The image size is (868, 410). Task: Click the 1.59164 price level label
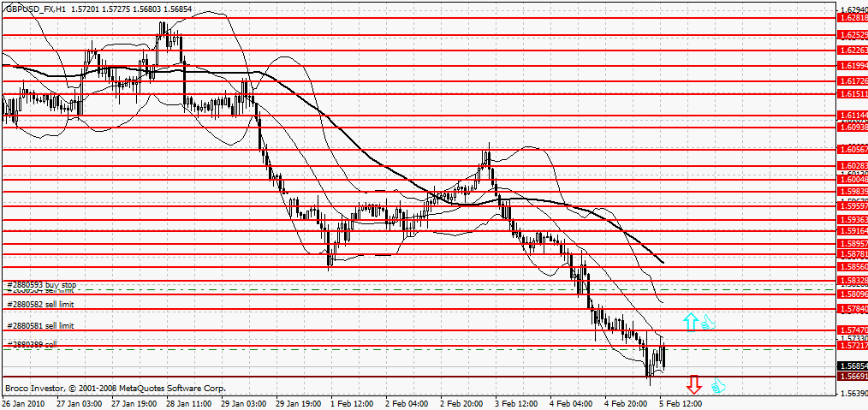[853, 231]
